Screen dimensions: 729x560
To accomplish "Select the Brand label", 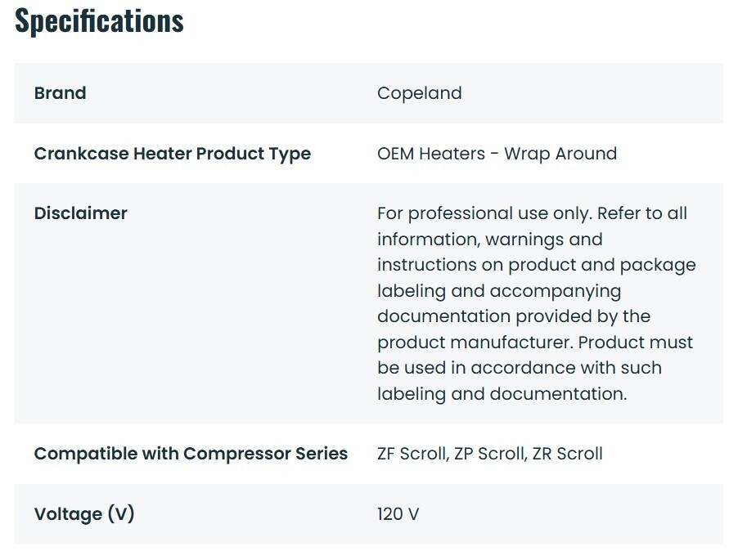I will (x=60, y=93).
